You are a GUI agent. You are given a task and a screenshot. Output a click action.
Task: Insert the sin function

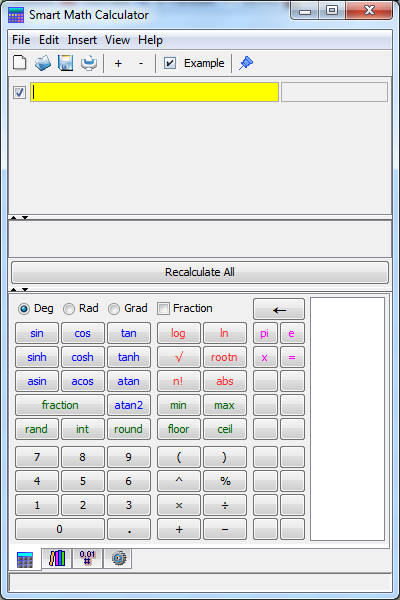click(x=37, y=333)
